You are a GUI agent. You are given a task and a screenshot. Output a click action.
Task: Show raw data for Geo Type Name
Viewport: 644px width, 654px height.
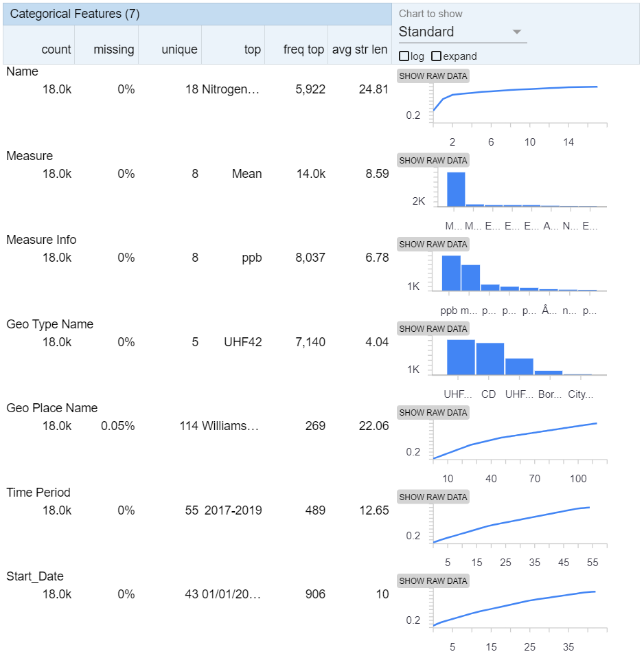tap(433, 328)
